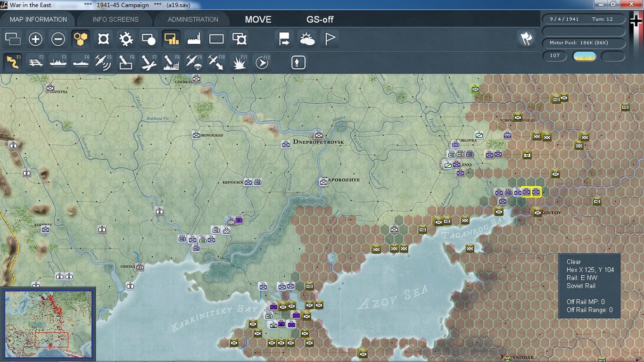This screenshot has width=644, height=362.
Task: Click the clear weather indicator pill
Action: point(585,56)
